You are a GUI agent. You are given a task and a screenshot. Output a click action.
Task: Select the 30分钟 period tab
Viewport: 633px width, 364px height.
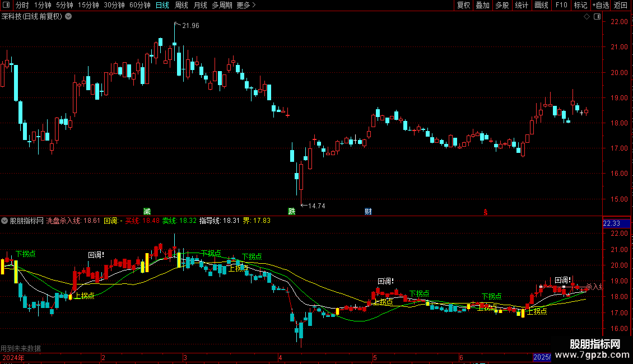pyautogui.click(x=114, y=5)
